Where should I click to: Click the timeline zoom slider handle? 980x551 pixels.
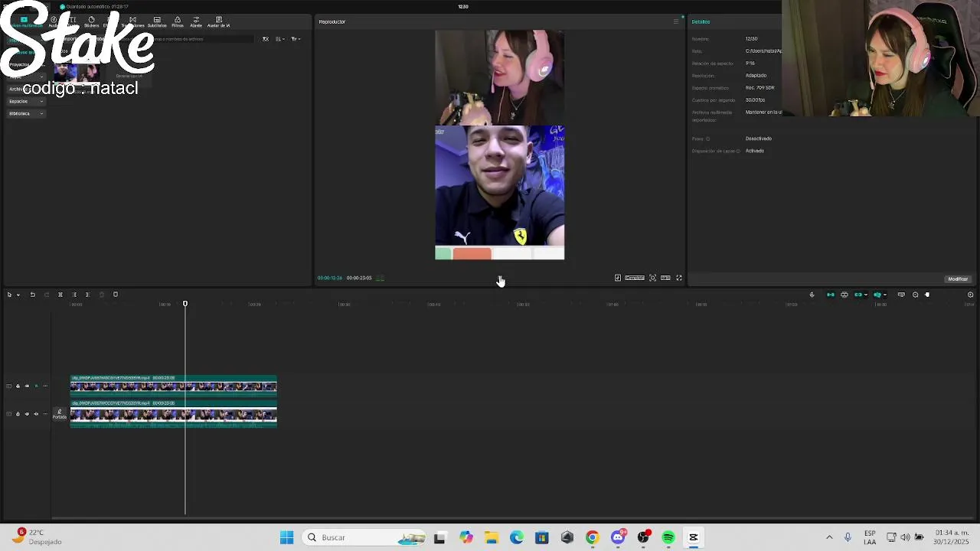(927, 295)
